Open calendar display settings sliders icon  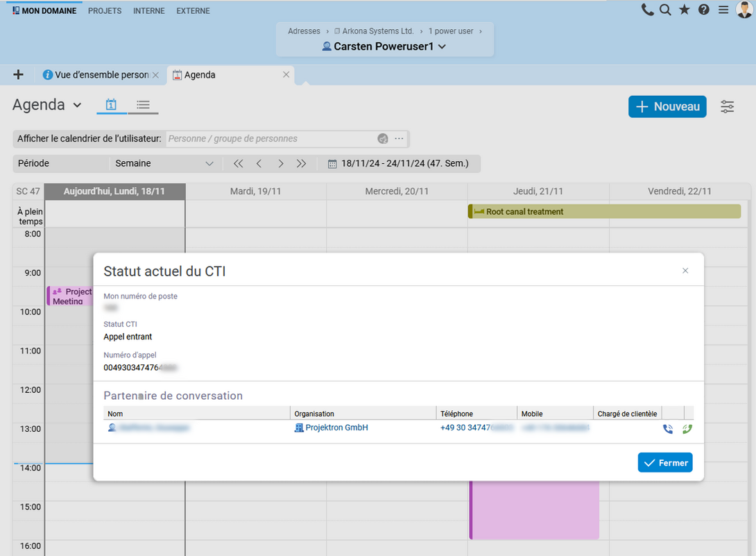pyautogui.click(x=727, y=107)
